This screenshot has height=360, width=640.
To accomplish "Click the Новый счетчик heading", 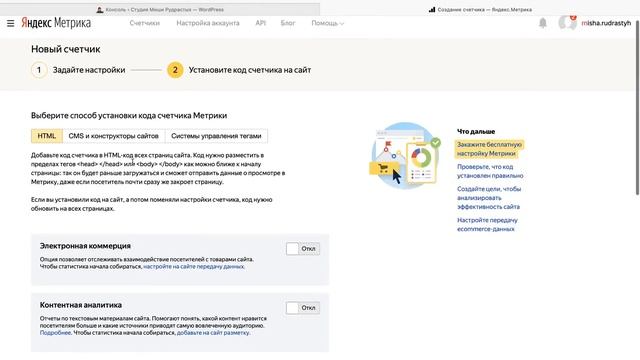I will tap(66, 49).
